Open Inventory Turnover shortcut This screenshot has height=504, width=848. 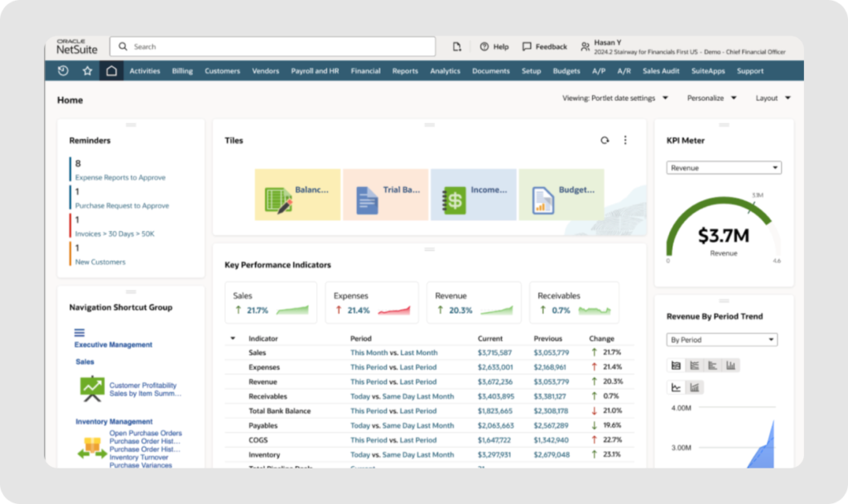(138, 458)
